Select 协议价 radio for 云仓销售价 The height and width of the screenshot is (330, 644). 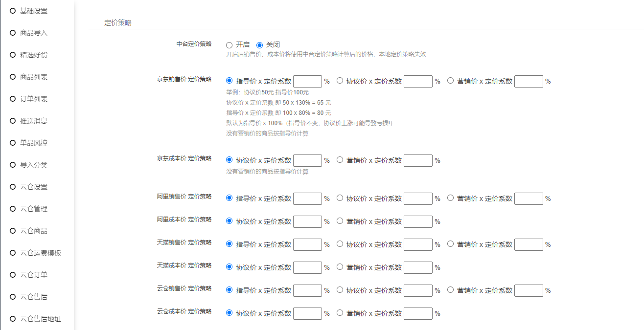[x=340, y=290]
